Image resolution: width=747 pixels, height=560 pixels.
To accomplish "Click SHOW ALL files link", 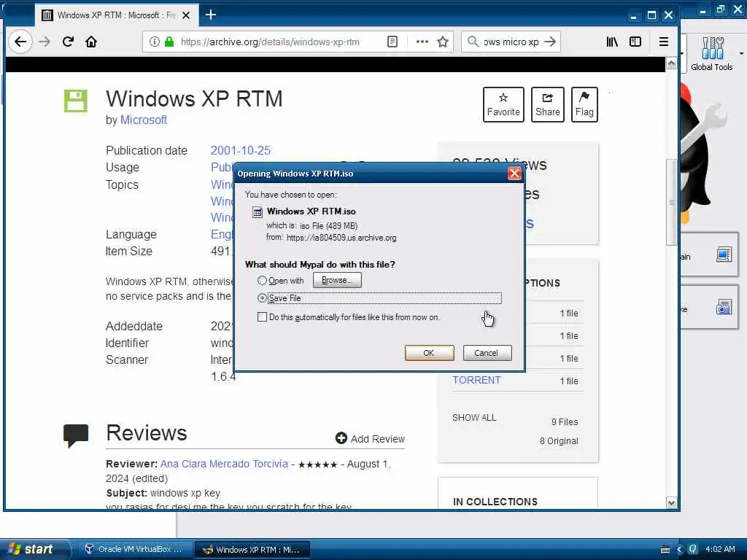I will tap(474, 418).
